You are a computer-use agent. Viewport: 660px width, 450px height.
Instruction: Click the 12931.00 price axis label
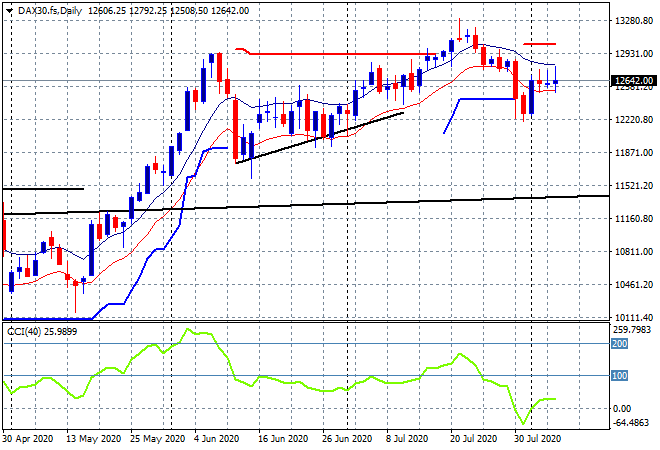pyautogui.click(x=633, y=53)
